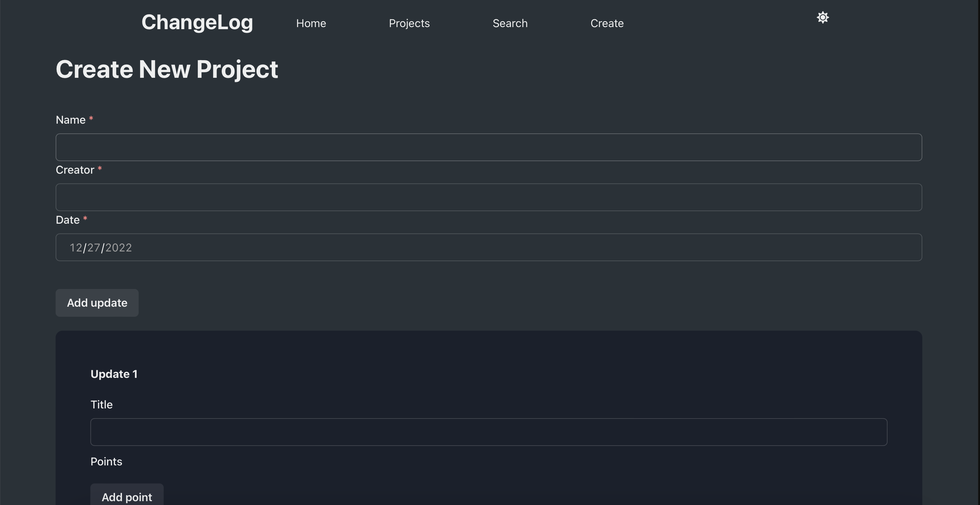Viewport: 980px width, 505px height.
Task: Click into the Creator text field
Action: (489, 197)
